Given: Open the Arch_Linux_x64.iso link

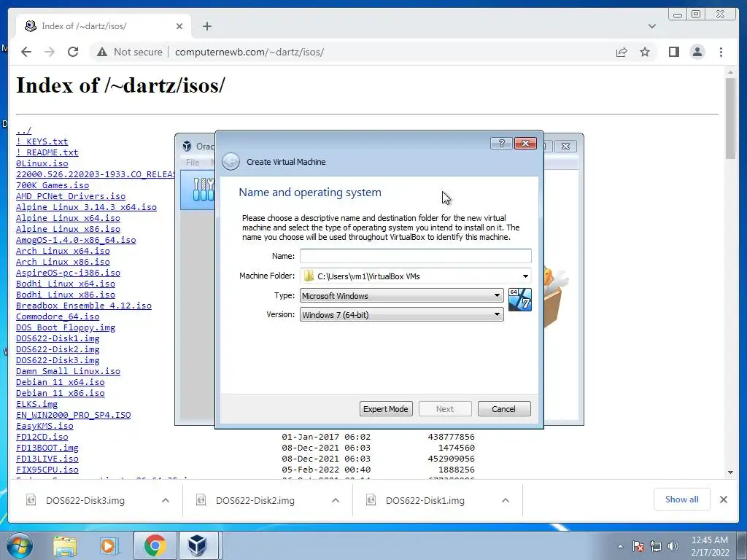Looking at the screenshot, I should pos(63,251).
